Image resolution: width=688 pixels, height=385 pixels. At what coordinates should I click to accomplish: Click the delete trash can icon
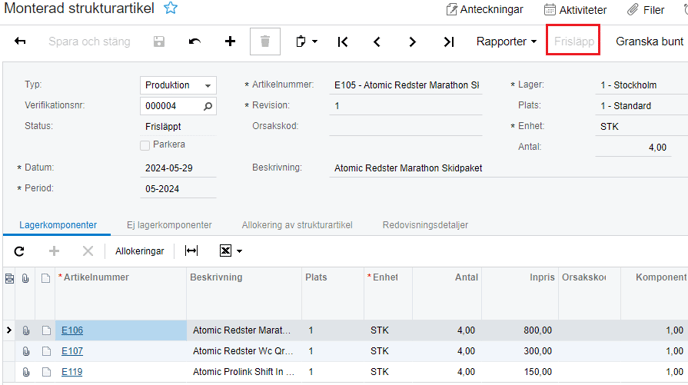click(x=265, y=41)
